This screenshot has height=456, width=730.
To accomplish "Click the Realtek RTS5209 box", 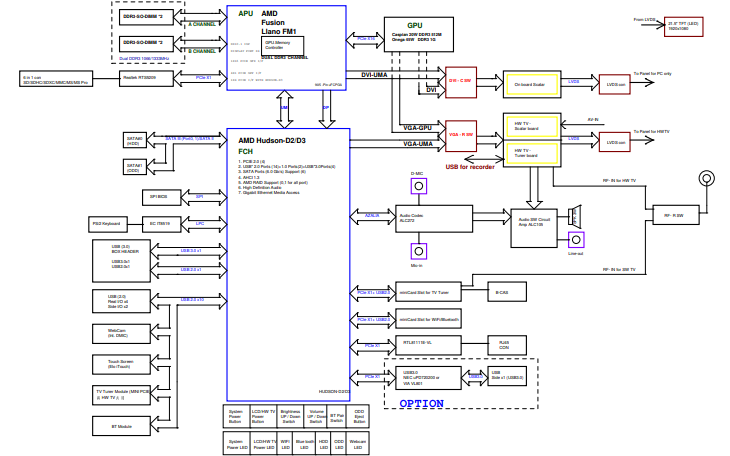I will click(146, 78).
